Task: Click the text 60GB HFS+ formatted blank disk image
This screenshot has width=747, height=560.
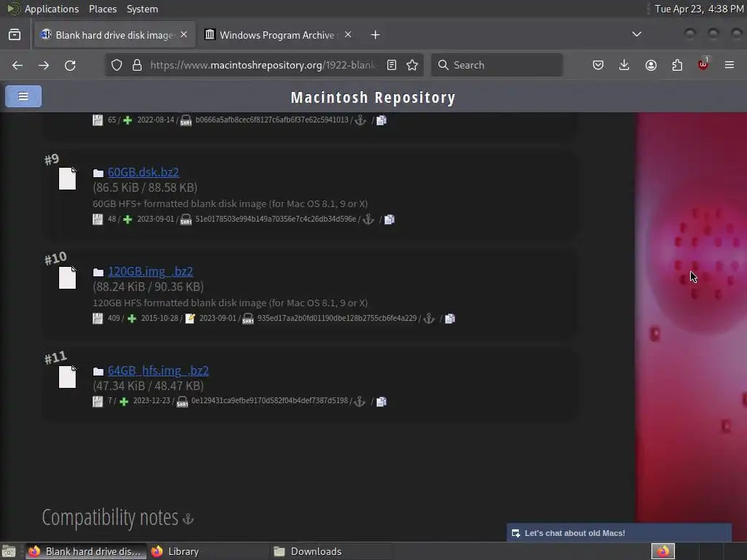Action: pos(230,204)
